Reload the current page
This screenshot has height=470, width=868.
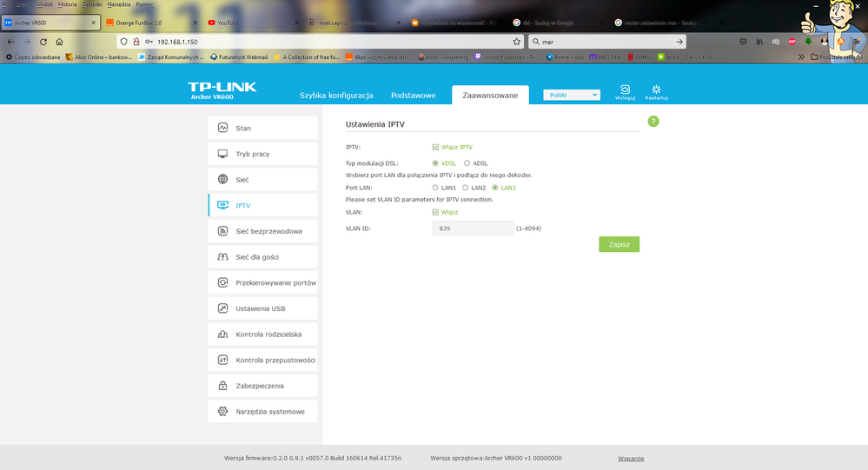43,42
